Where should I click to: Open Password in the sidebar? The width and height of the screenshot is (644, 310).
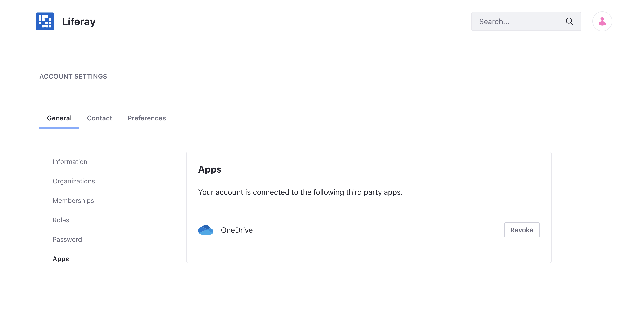tap(67, 240)
